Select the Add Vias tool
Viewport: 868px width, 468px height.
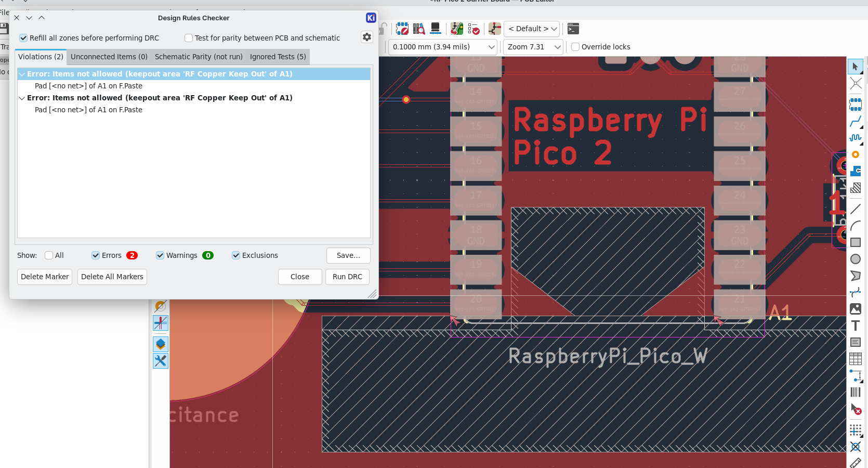[x=856, y=154]
